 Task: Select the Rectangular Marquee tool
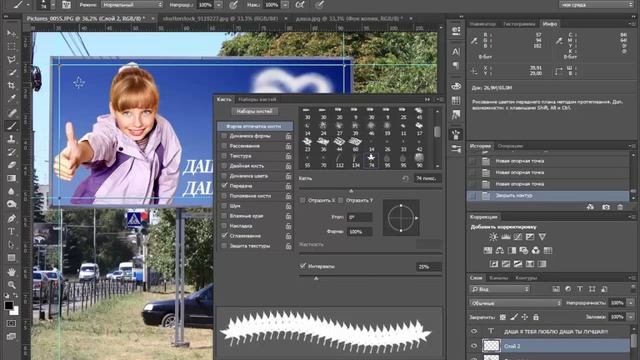11,46
